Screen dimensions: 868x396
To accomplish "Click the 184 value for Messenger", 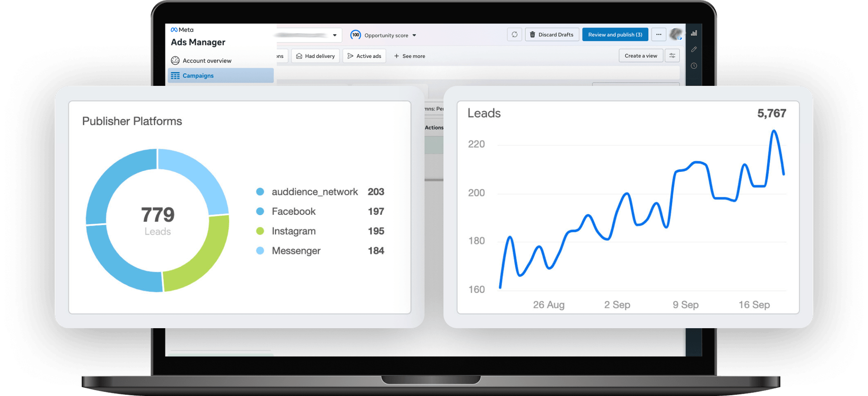I will [x=376, y=251].
